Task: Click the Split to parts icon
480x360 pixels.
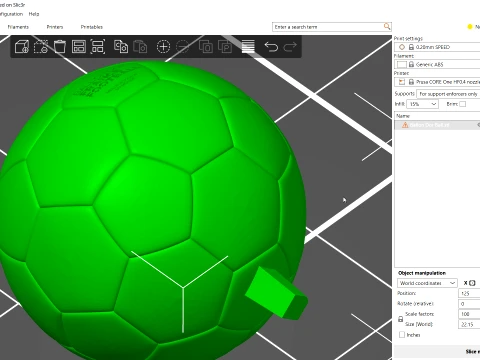Action: tap(225, 47)
